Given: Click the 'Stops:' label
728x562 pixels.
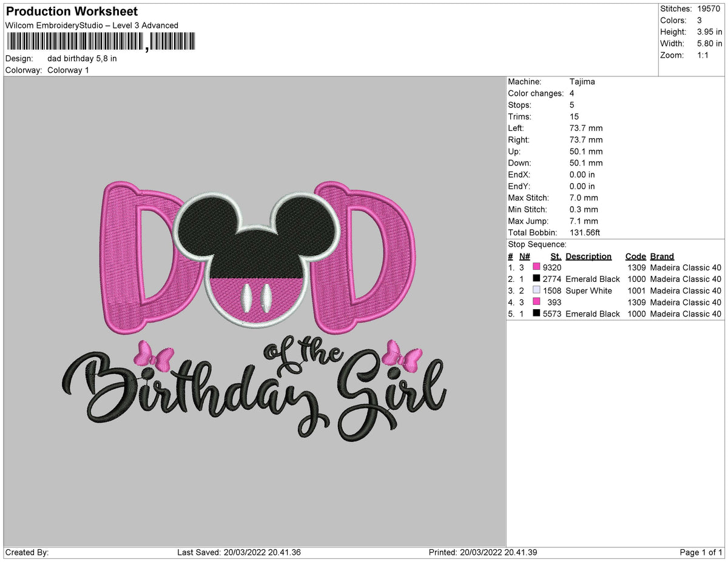Looking at the screenshot, I should point(520,105).
